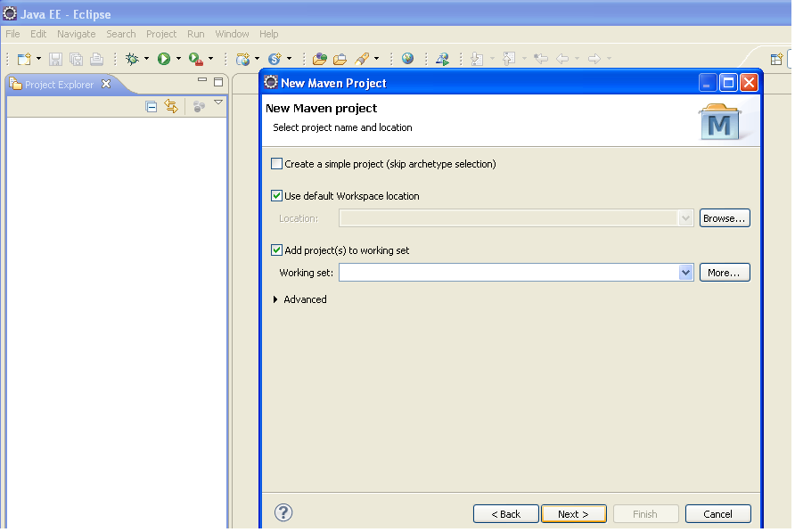Maximize the Project Explorer view
Image resolution: width=795 pixels, height=532 pixels.
point(218,82)
